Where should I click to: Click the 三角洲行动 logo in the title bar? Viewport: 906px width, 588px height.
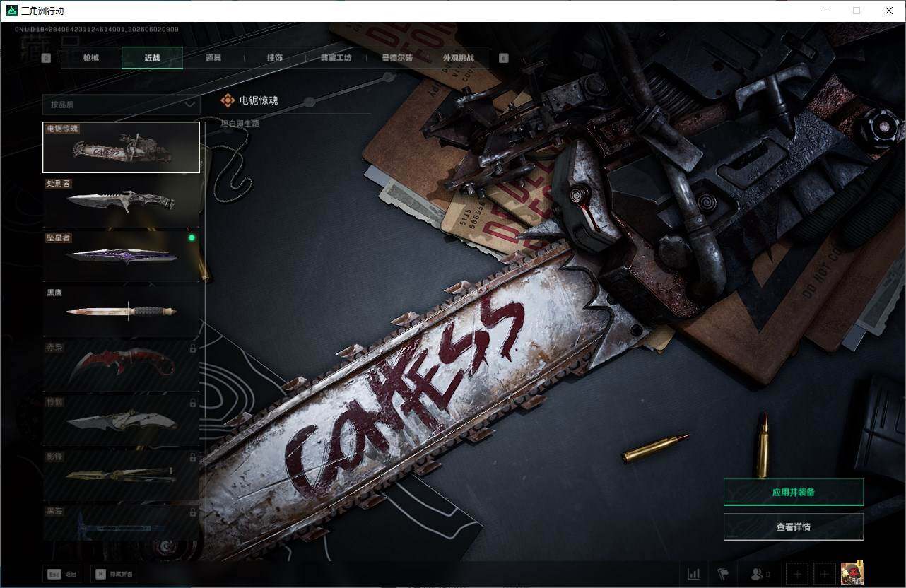click(x=11, y=11)
